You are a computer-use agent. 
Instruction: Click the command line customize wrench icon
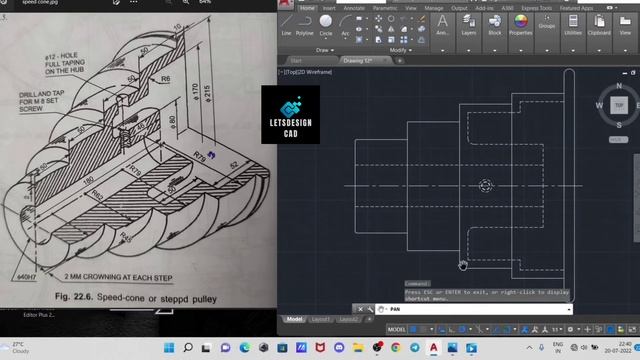click(370, 309)
